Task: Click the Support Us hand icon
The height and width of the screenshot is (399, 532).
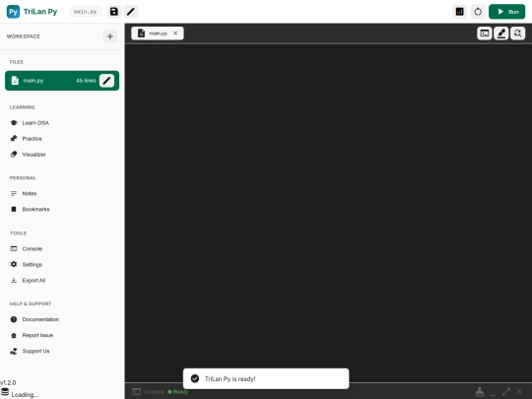Action: (14, 351)
